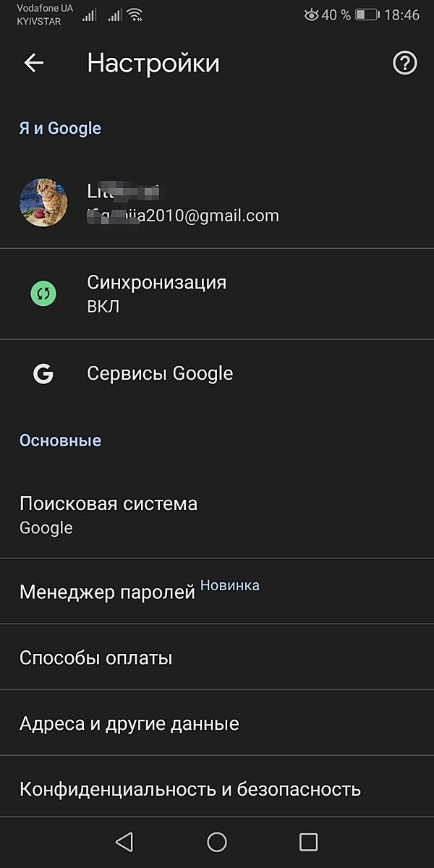434x868 pixels.
Task: Tap the cat profile avatar
Action: click(43, 203)
